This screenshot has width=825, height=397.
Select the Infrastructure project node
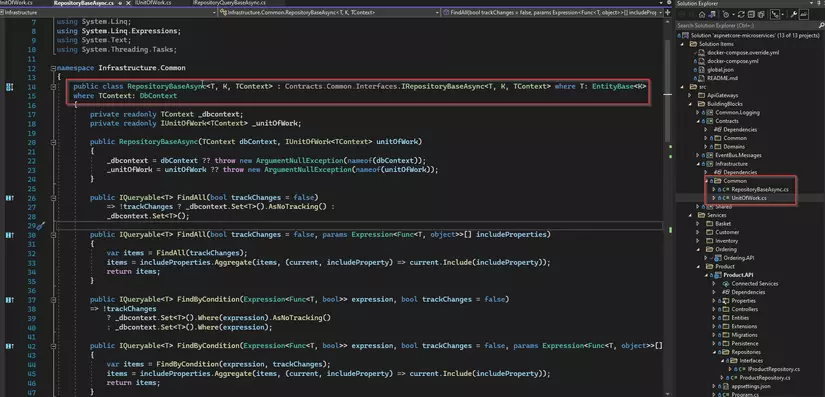tap(731, 164)
